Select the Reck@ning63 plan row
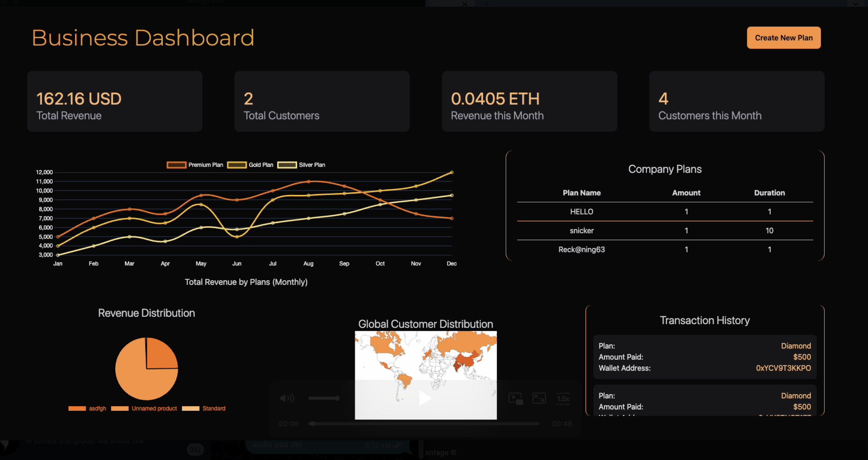This screenshot has width=868, height=460. [581, 250]
